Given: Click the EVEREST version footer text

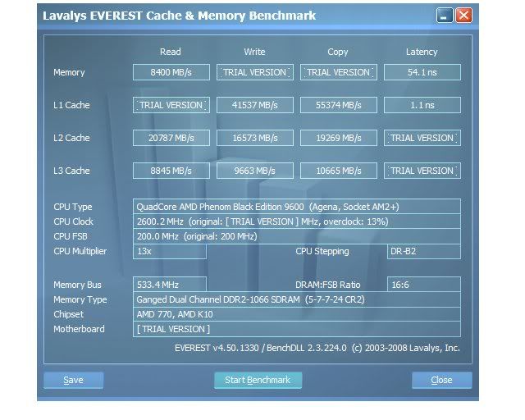Looking at the screenshot, I should pos(317,348).
